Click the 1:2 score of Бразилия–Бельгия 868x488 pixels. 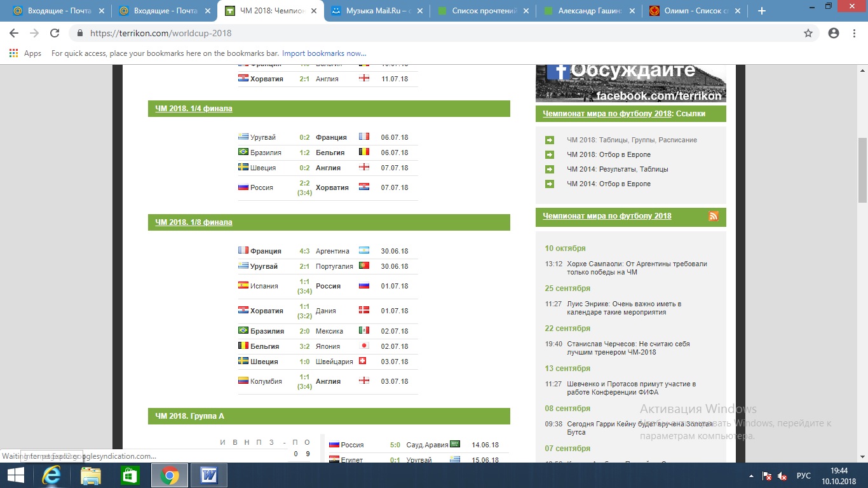click(304, 152)
